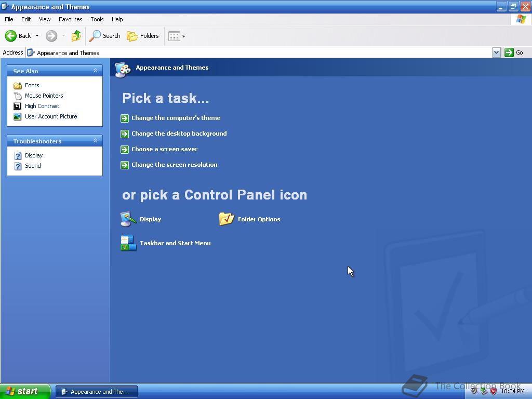Click the Appearance and Themes header palette icon

pos(123,70)
